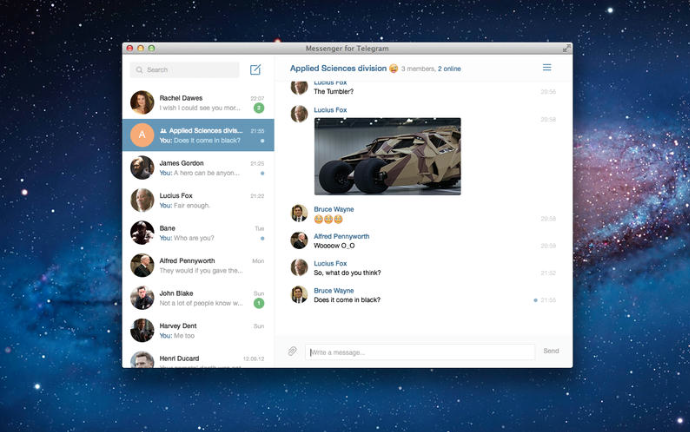Click the compose new message icon
Image resolution: width=690 pixels, height=432 pixels.
click(255, 70)
